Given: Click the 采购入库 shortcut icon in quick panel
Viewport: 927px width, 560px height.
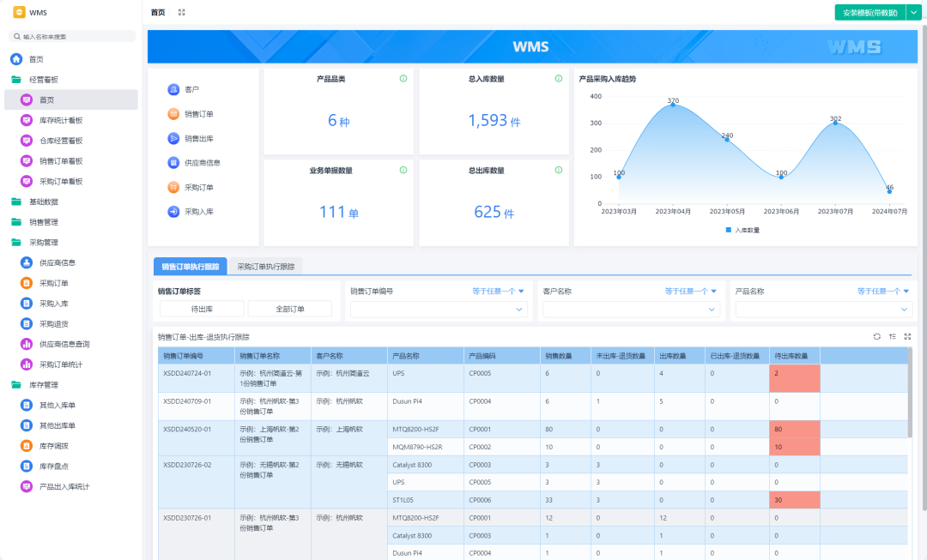Looking at the screenshot, I should [173, 211].
